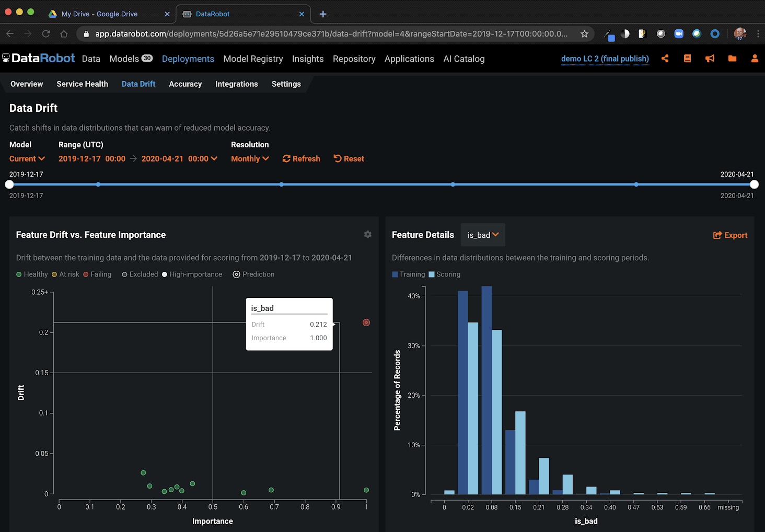Click the tallest Training bar at 0.08
Screen dimensions: 765x532
tap(486, 390)
